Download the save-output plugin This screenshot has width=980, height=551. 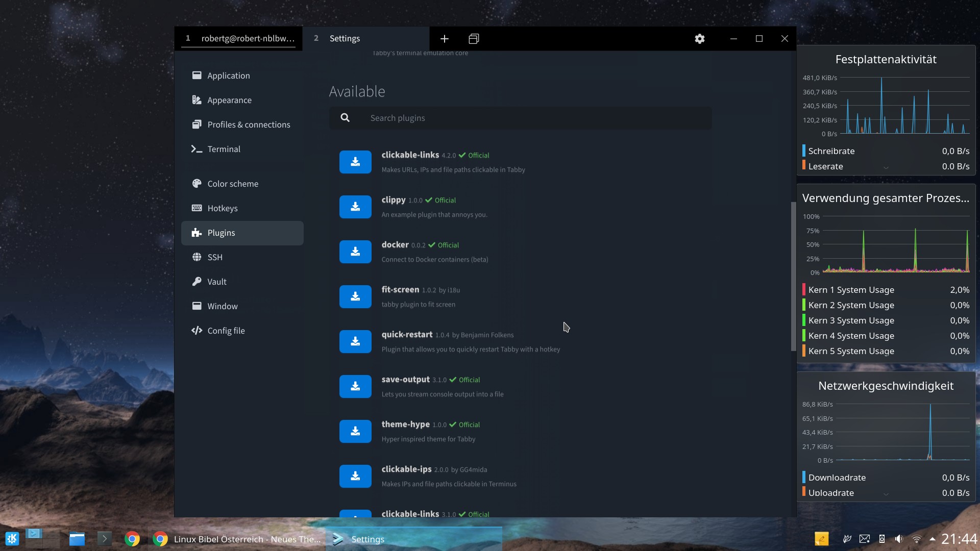(355, 386)
